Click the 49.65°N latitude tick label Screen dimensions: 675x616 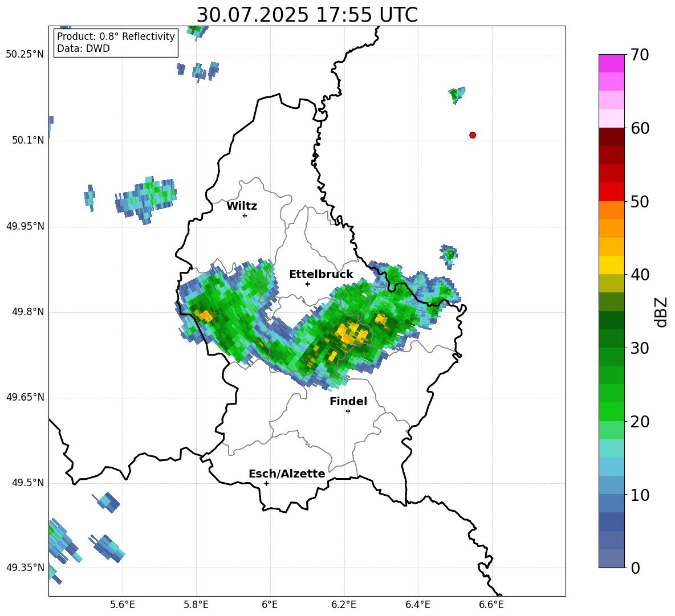click(25, 397)
